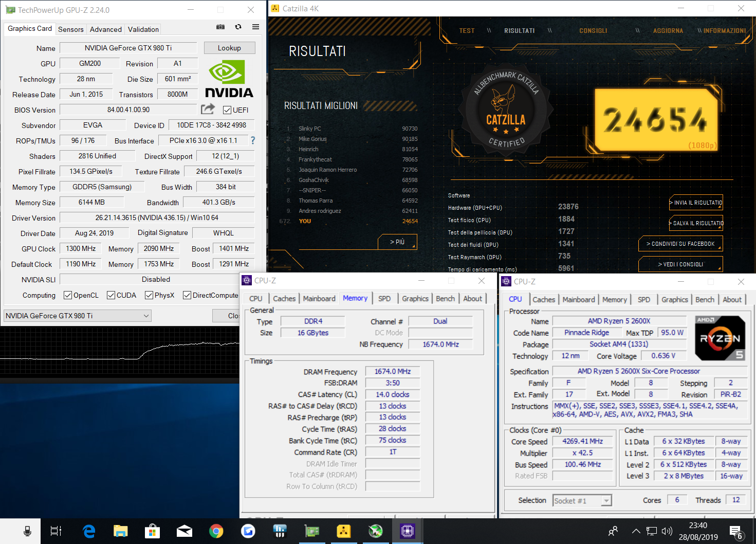The image size is (756, 544).
Task: Open the GPU-Z hamburger menu
Action: click(x=255, y=27)
